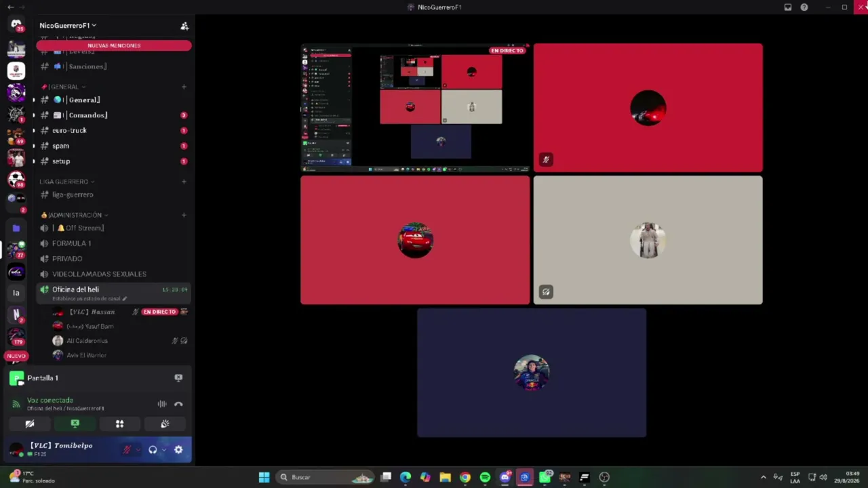The image size is (868, 488).
Task: Open the 'la' server icon
Action: point(16,293)
